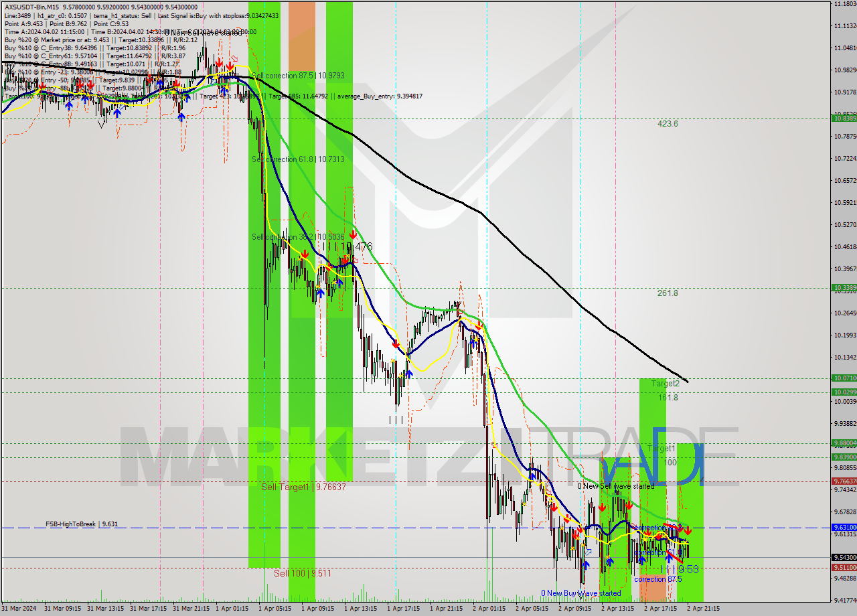This screenshot has width=857, height=616.
Task: Click the 9.4177 price axis label
Action: (845, 600)
